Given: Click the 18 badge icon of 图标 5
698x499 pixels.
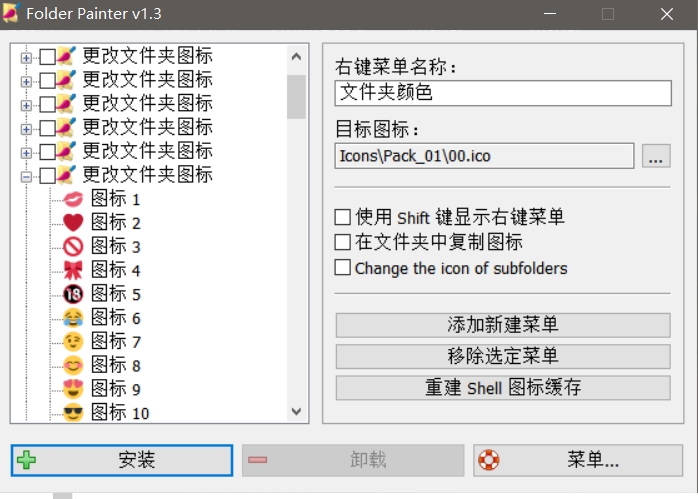Looking at the screenshot, I should click(73, 294).
